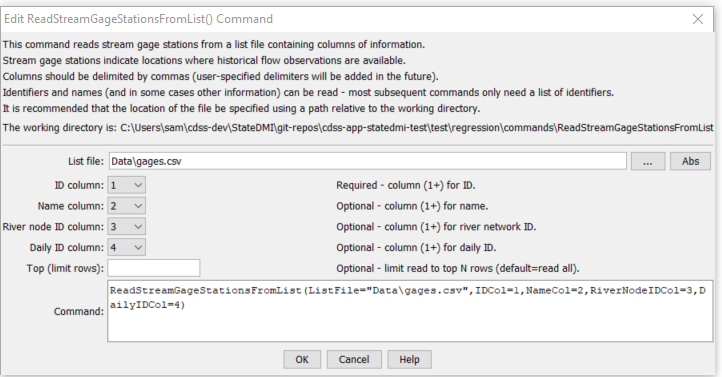Open Help for this command
Image resolution: width=722 pixels, height=377 pixels.
[x=409, y=360]
